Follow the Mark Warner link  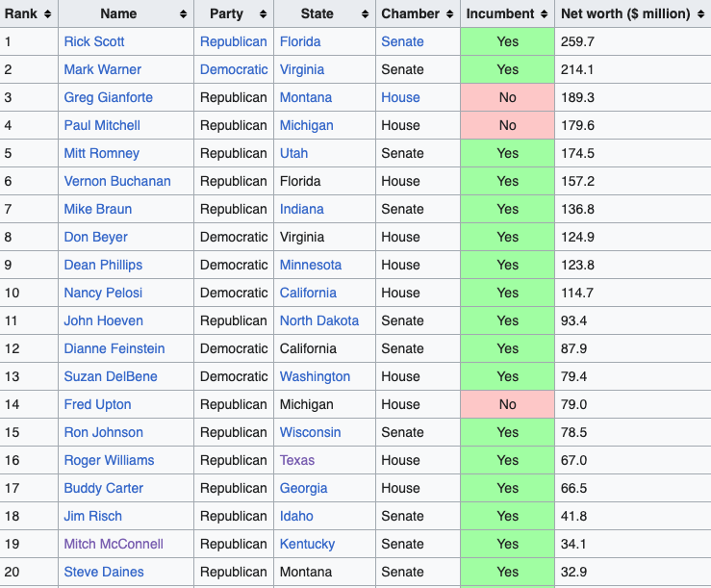click(103, 69)
